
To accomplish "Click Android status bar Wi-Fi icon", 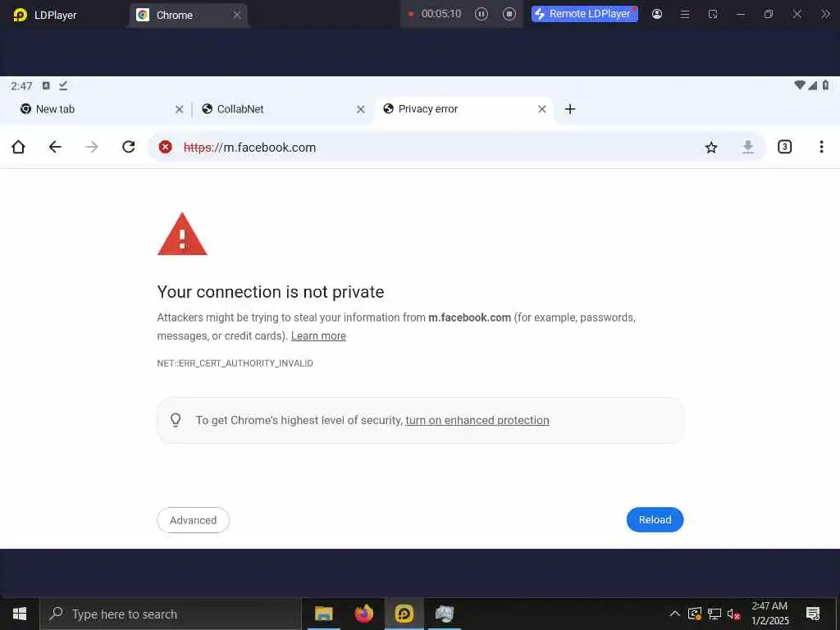I will pos(799,85).
